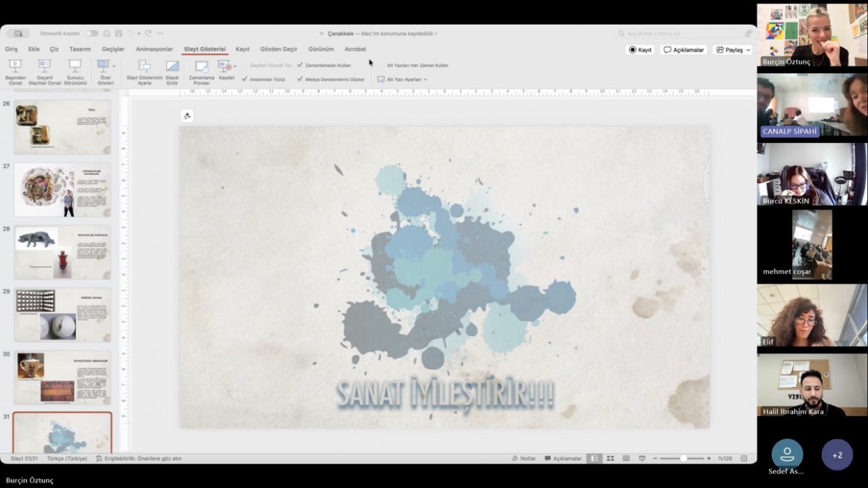Click the Açıklamalar button at top right

684,50
